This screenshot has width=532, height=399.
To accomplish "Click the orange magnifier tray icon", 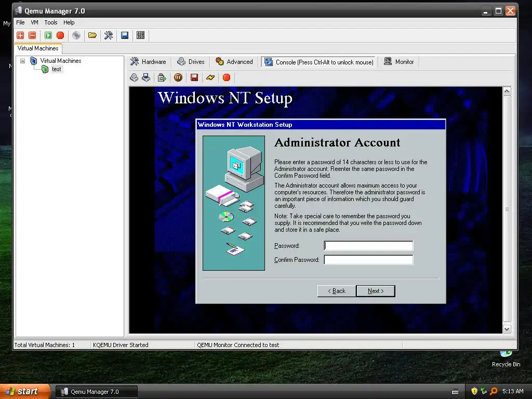I will coord(494,391).
